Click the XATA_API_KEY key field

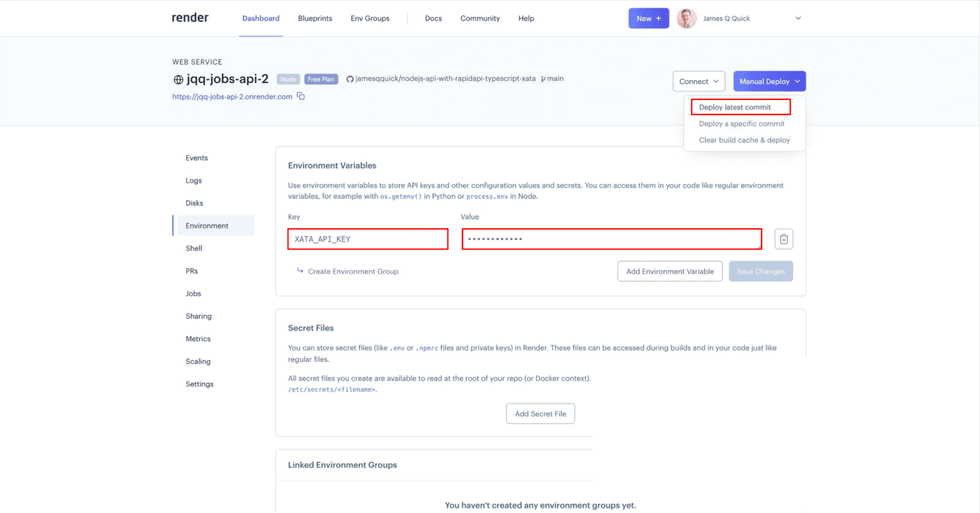pyautogui.click(x=368, y=239)
